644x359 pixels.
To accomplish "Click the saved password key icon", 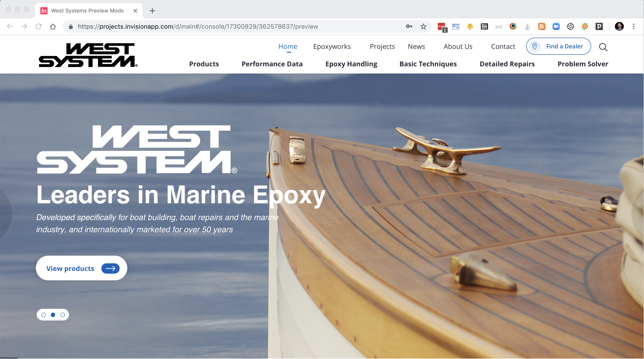I will point(409,26).
